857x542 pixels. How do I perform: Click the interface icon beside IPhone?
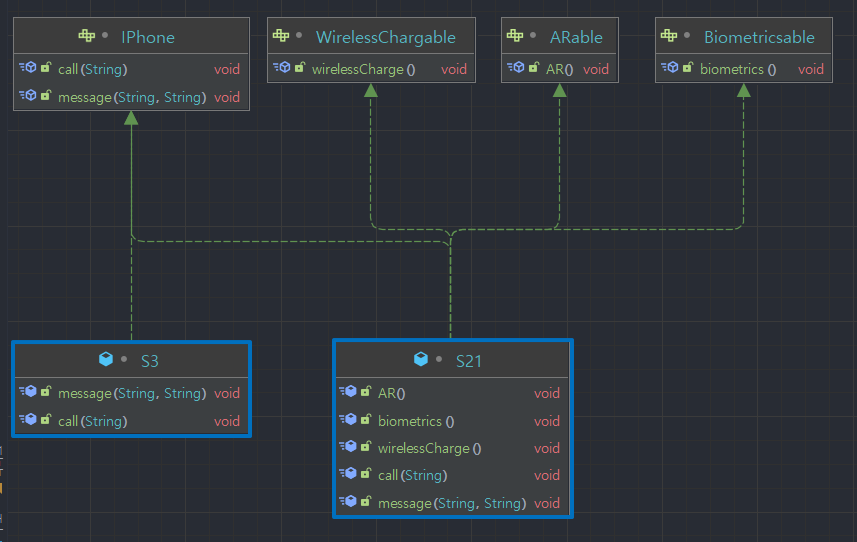(x=86, y=36)
